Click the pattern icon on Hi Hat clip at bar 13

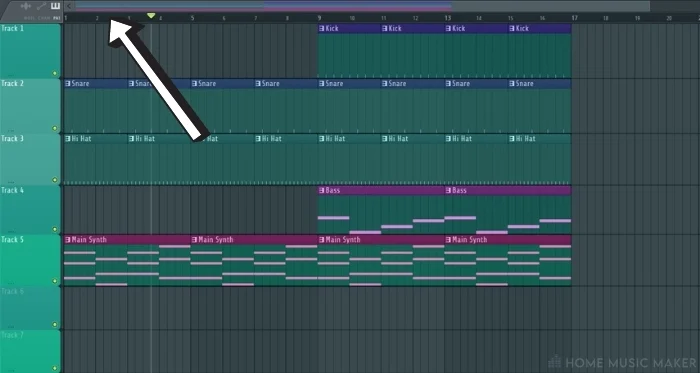[448, 139]
